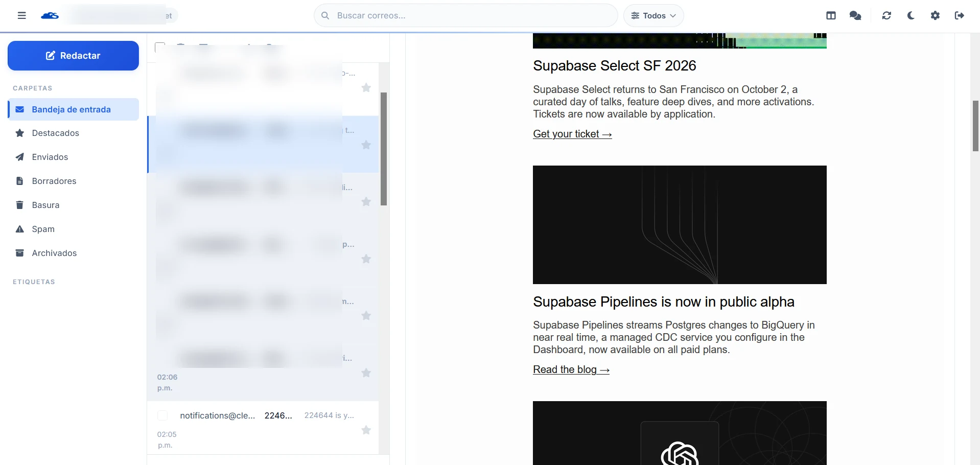
Task: Open the Basura folder
Action: (x=74, y=205)
